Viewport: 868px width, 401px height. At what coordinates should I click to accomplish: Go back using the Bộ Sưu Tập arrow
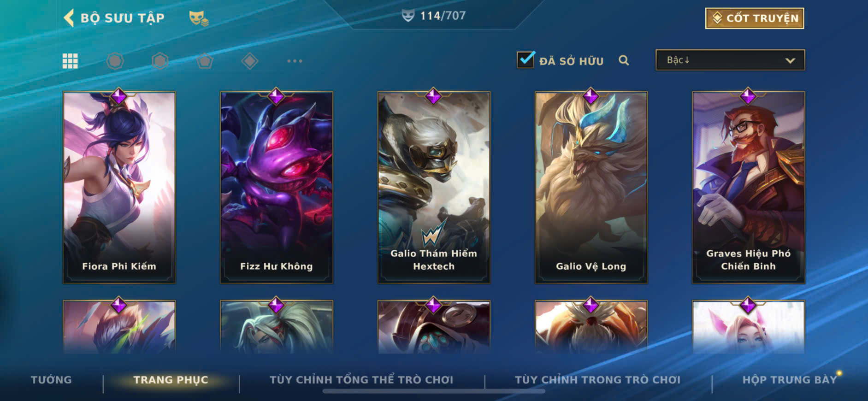click(x=69, y=18)
